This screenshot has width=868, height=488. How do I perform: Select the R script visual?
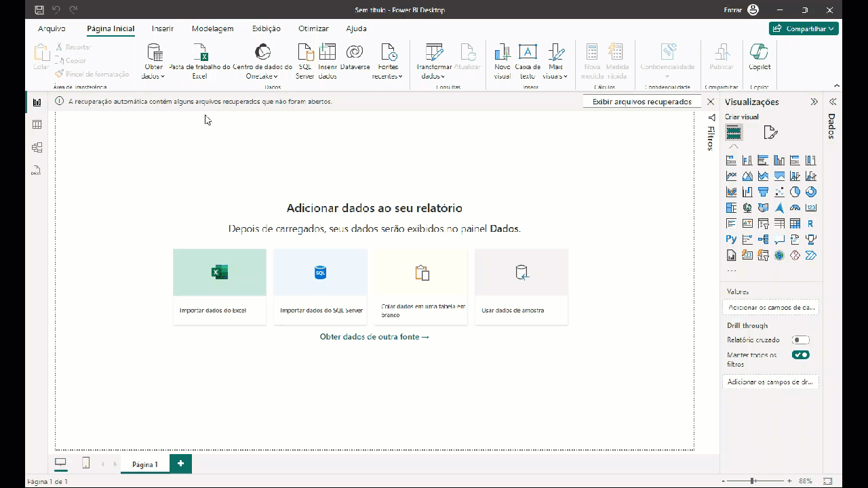(x=811, y=224)
